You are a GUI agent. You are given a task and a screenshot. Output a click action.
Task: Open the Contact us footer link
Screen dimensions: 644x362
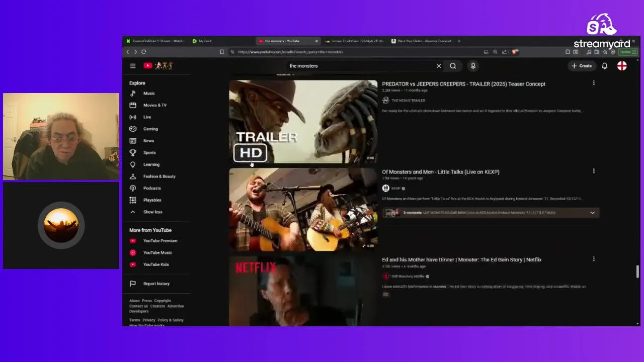tap(138, 306)
